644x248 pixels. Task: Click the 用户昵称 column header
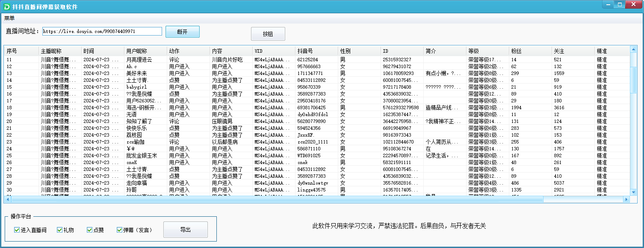tap(145, 51)
